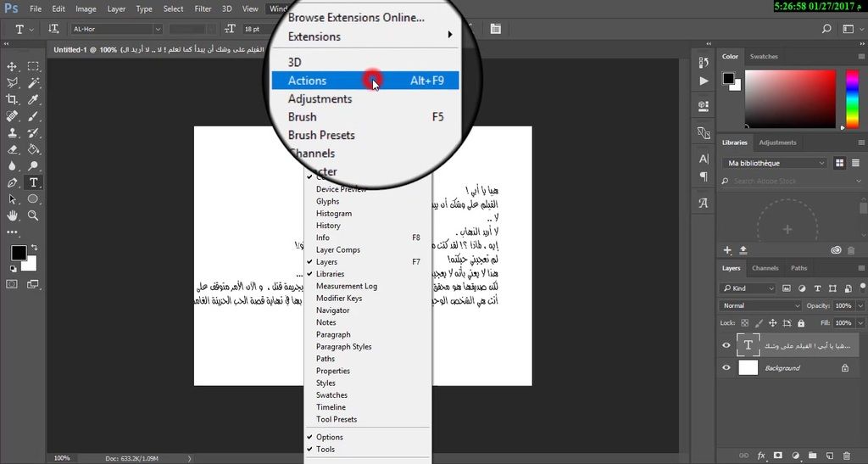
Task: Select the Healing Brush tool
Action: (12, 116)
